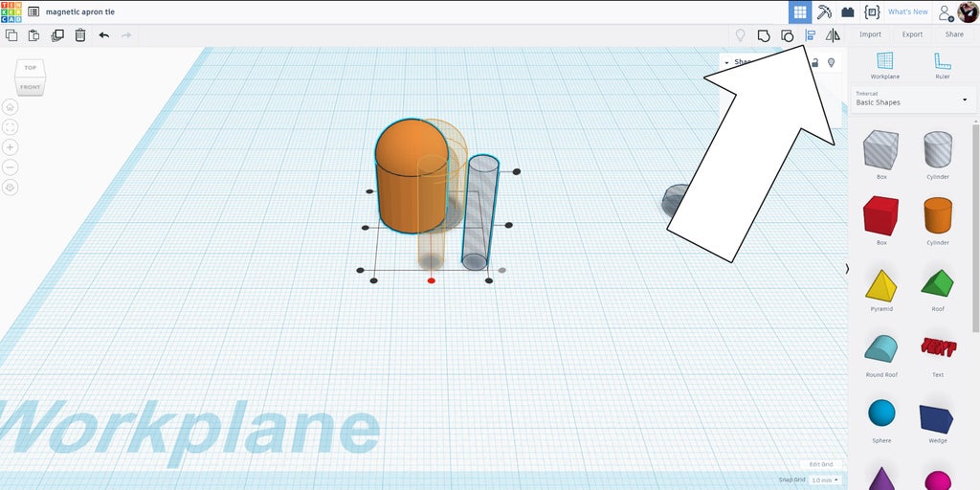The height and width of the screenshot is (490, 980).
Task: Pick the teal Round Roof shape
Action: [x=881, y=348]
